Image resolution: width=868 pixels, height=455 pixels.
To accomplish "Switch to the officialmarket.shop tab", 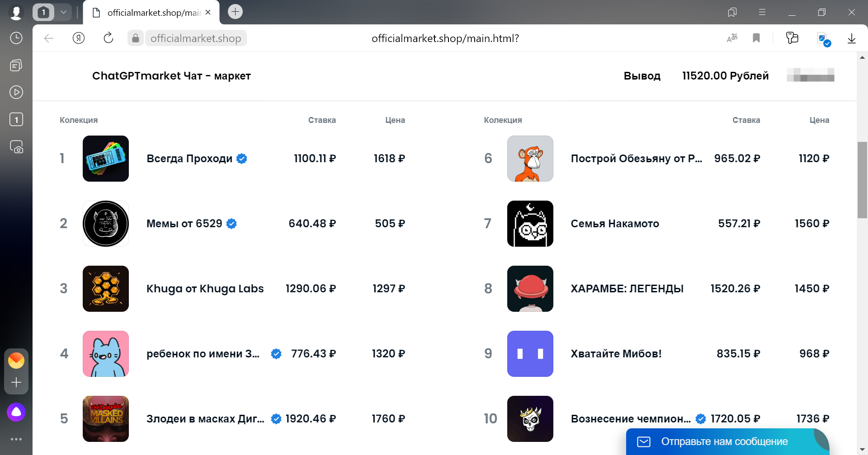I will point(149,12).
